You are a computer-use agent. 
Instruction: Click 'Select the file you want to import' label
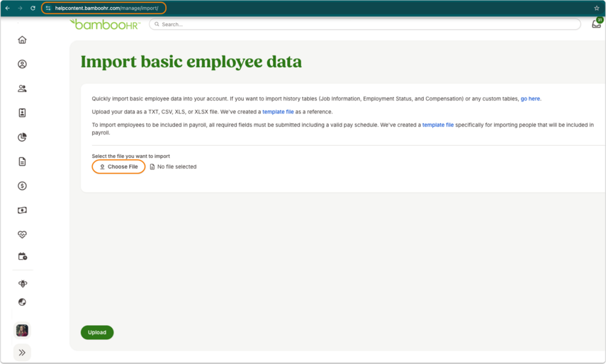[x=130, y=157]
